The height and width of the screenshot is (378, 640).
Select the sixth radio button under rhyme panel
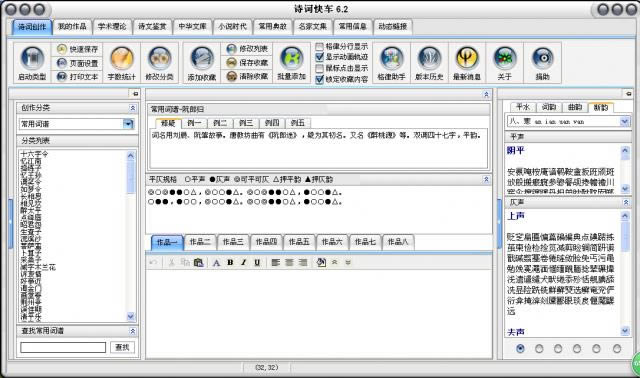point(617,349)
